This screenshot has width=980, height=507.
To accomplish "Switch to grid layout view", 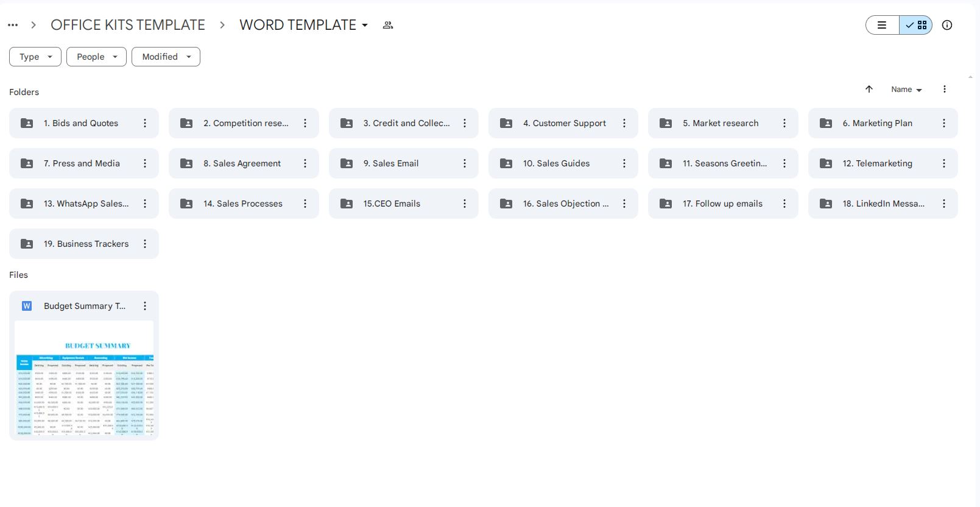I will 916,25.
